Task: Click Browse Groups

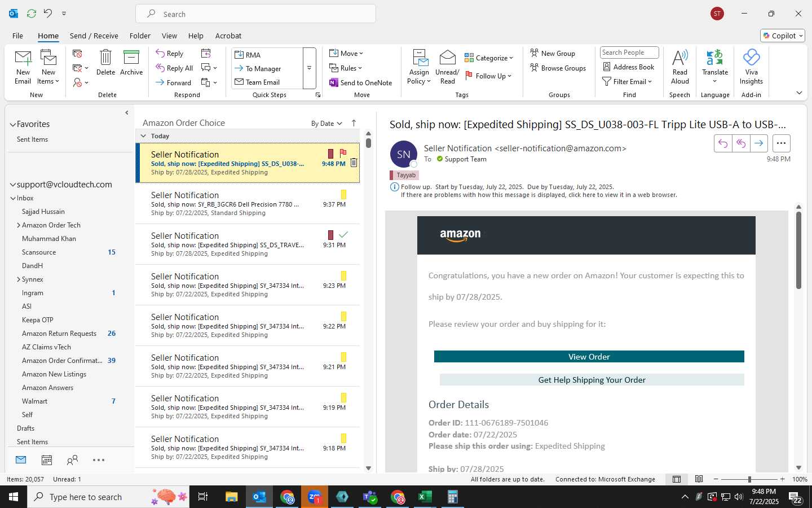Action: click(558, 68)
